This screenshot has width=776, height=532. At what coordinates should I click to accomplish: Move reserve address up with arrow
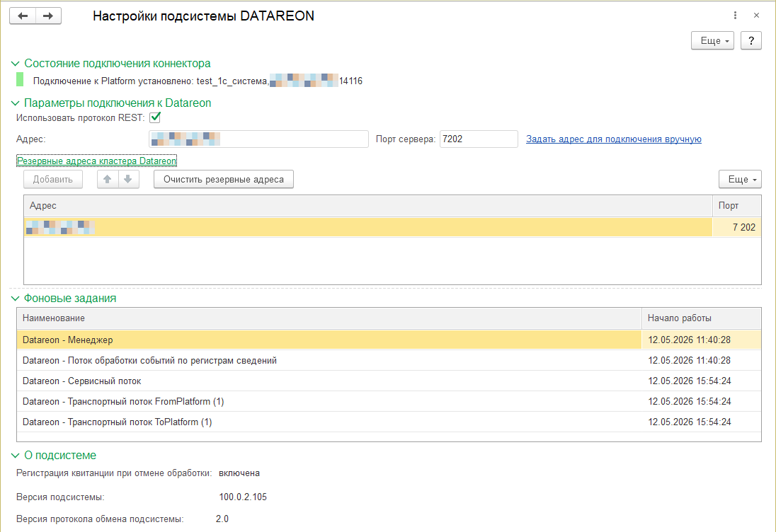pyautogui.click(x=108, y=179)
